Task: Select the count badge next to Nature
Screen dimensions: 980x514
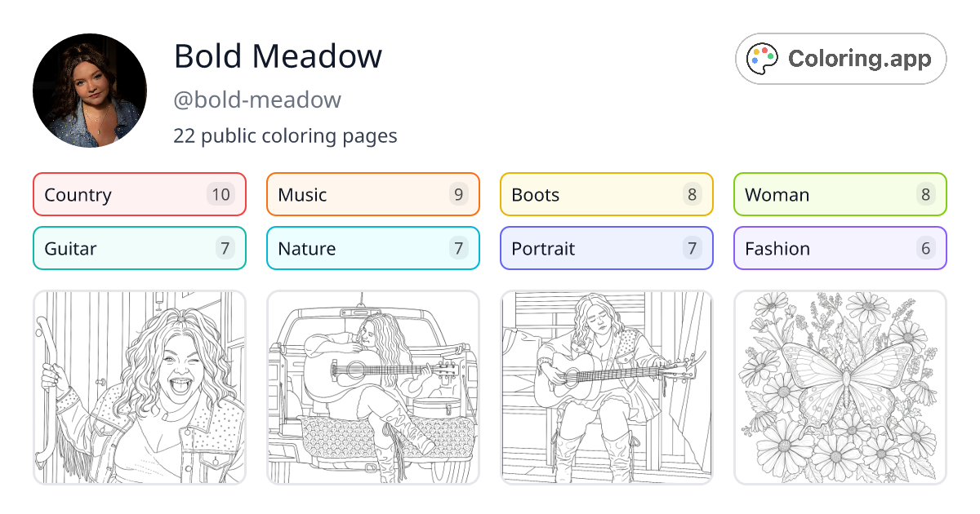Action: pos(457,248)
